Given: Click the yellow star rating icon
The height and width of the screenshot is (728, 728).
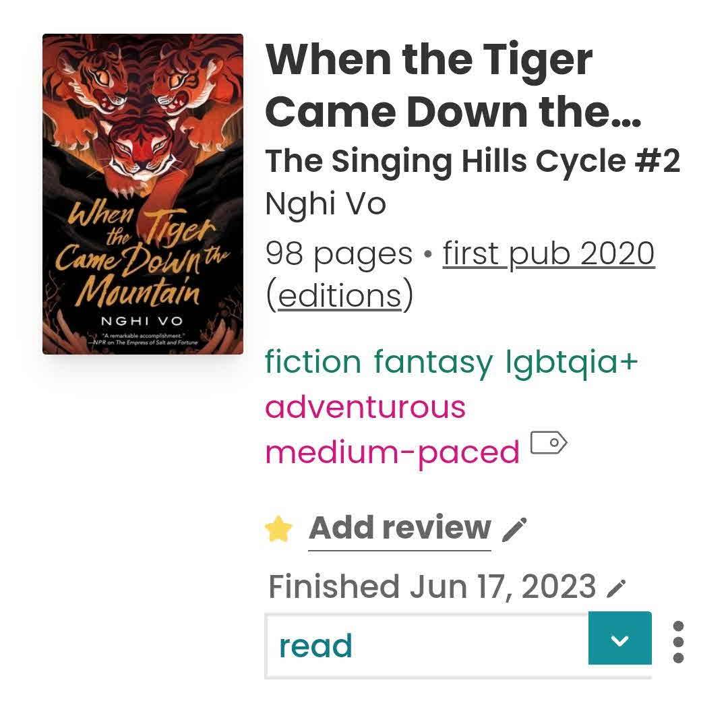Looking at the screenshot, I should pos(278,530).
